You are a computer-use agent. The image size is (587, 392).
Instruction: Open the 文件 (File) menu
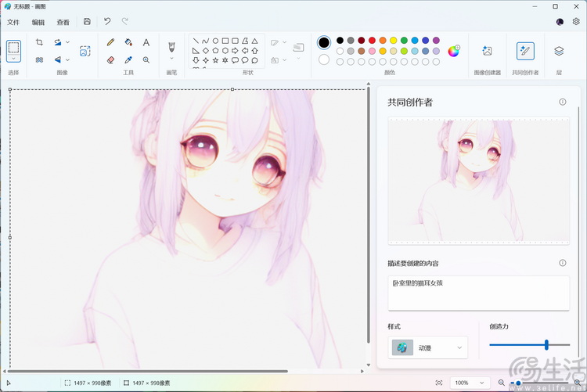click(x=13, y=22)
